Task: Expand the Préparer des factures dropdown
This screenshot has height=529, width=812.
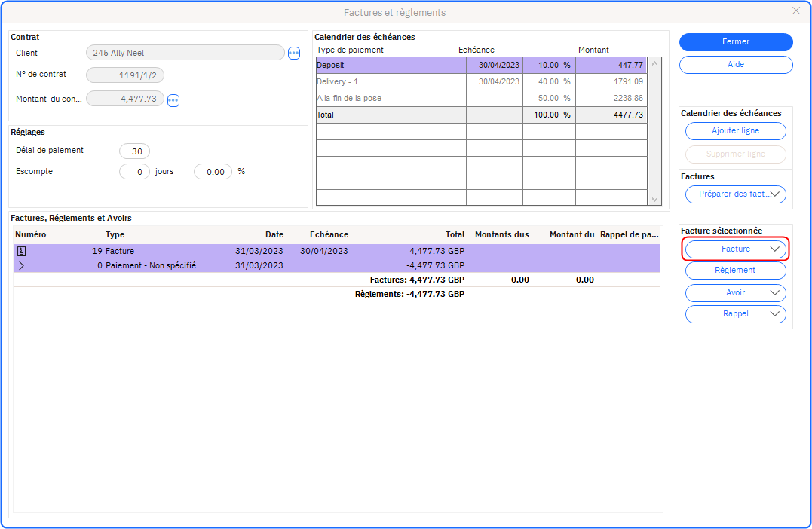Action: [x=735, y=194]
